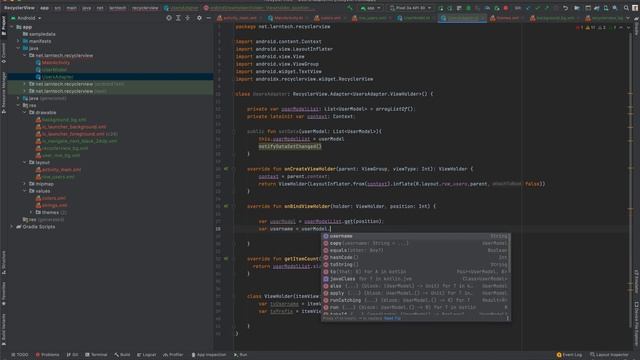Open the Profiler tool window
The image size is (640, 360).
173,355
